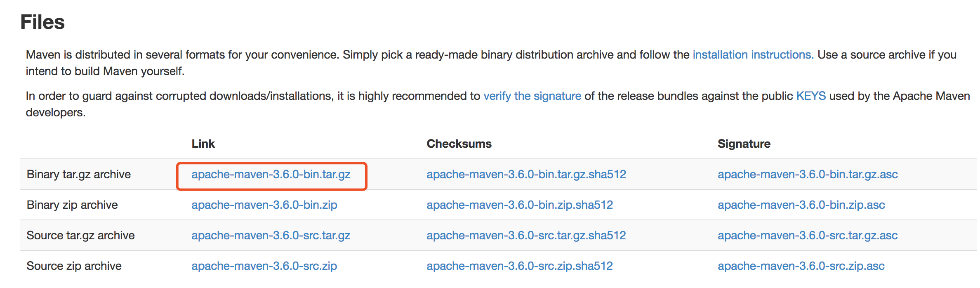
Task: Click the Files section heading
Action: point(42,22)
